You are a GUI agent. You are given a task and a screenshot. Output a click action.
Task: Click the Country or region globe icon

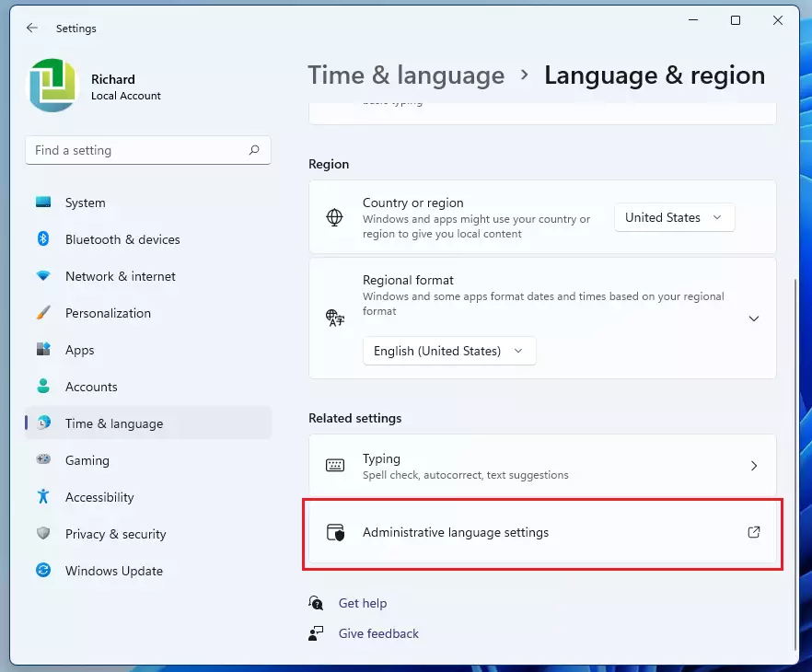coord(334,217)
